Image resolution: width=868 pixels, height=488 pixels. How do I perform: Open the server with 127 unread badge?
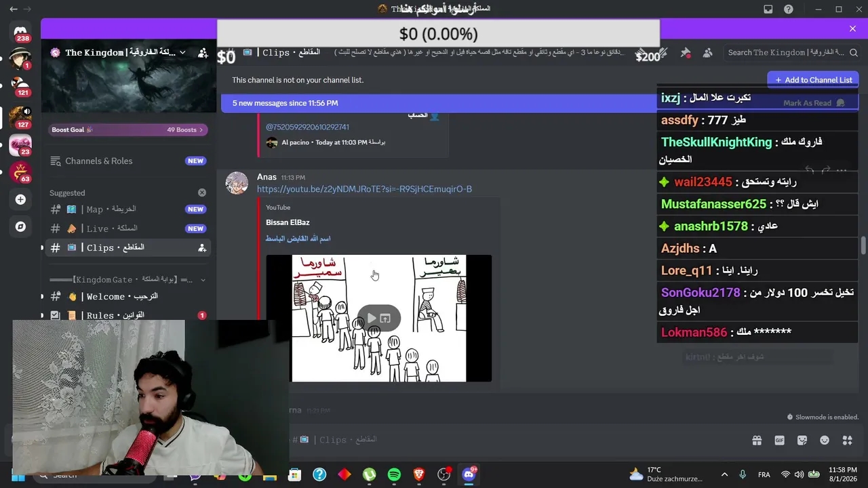click(x=20, y=117)
